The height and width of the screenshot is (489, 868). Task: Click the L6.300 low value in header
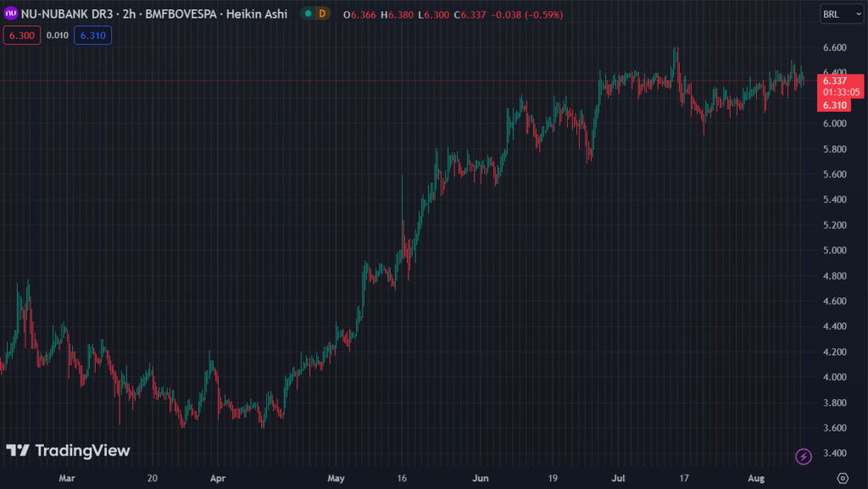coord(433,15)
